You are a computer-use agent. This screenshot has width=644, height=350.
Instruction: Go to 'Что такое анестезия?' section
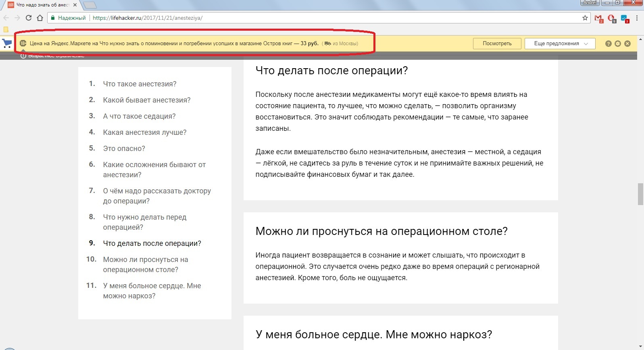click(140, 84)
